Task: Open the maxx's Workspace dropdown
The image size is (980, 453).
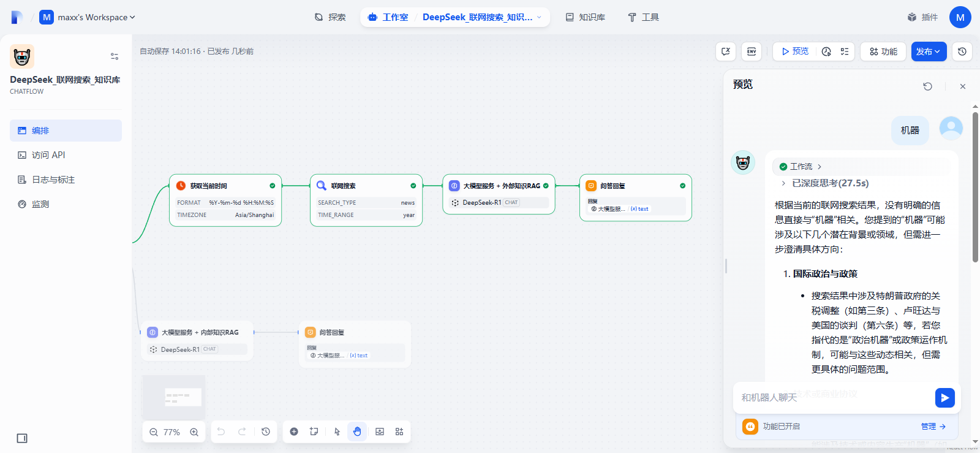Action: (x=87, y=17)
